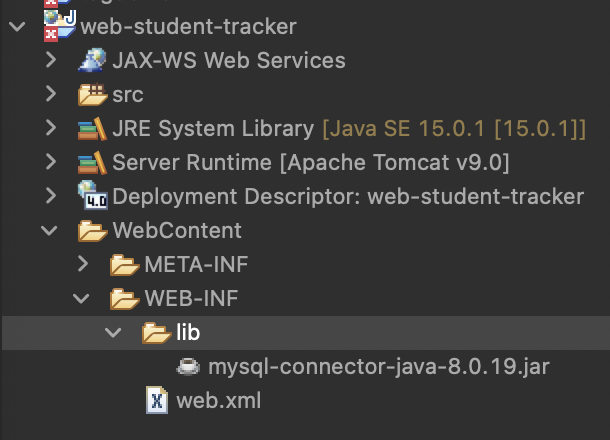This screenshot has height=440, width=610.
Task: Select the lib label
Action: tap(188, 332)
